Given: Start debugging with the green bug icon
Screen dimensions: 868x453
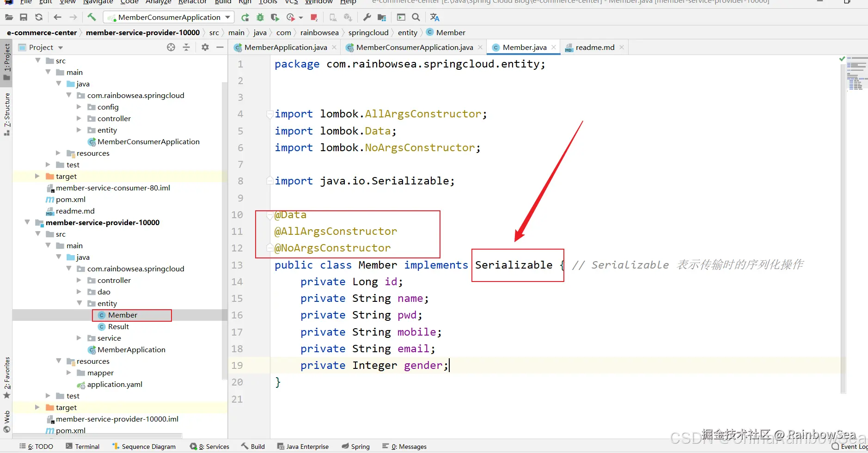Looking at the screenshot, I should (260, 18).
